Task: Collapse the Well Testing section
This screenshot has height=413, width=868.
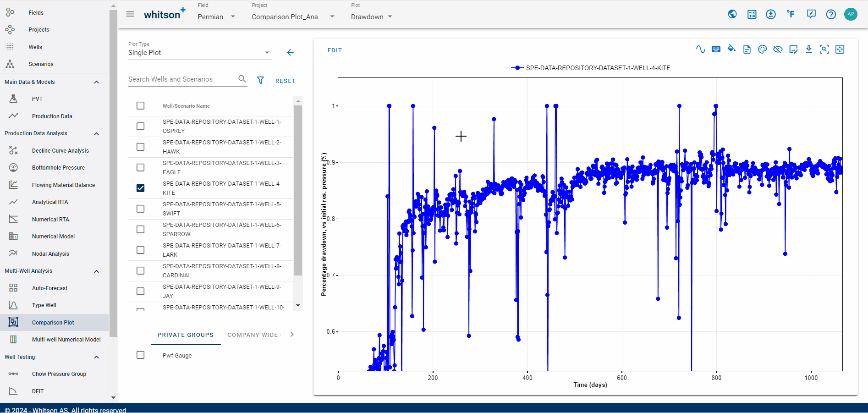Action: tap(96, 357)
